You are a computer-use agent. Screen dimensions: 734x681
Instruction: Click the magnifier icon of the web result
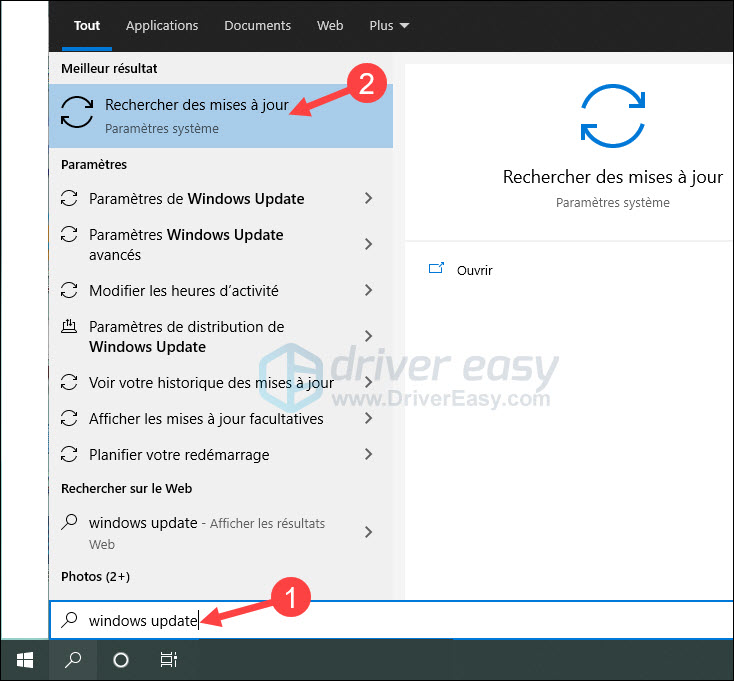(x=69, y=522)
